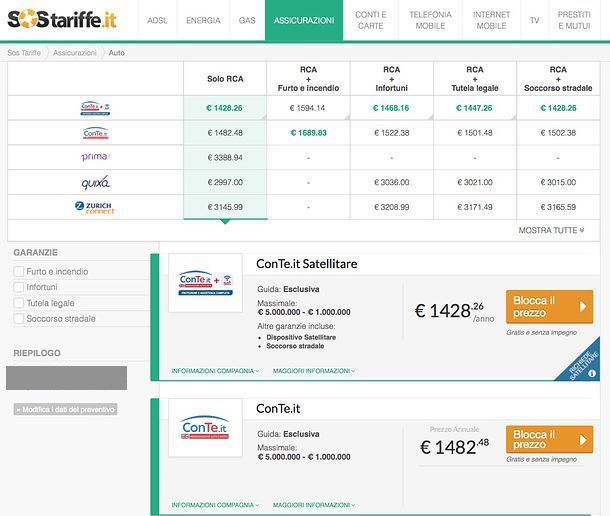Click the € 3021.00 price cell
The image size is (610, 516).
475,182
